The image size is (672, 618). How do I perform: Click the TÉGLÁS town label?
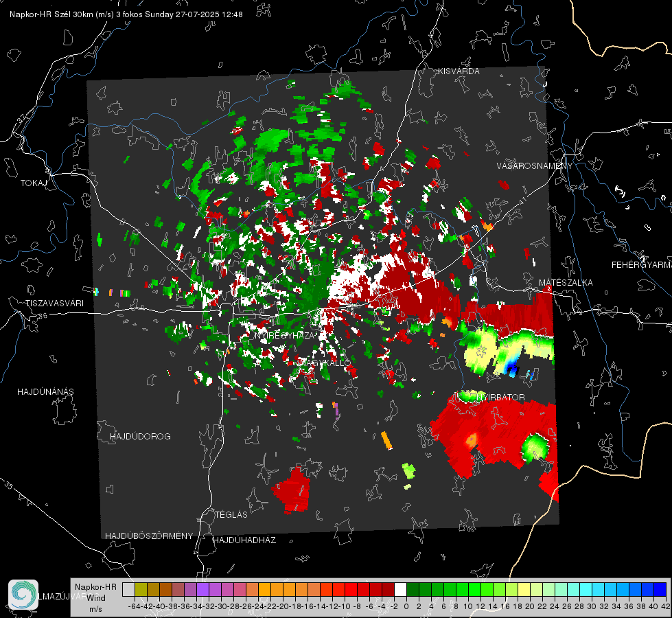pos(231,515)
